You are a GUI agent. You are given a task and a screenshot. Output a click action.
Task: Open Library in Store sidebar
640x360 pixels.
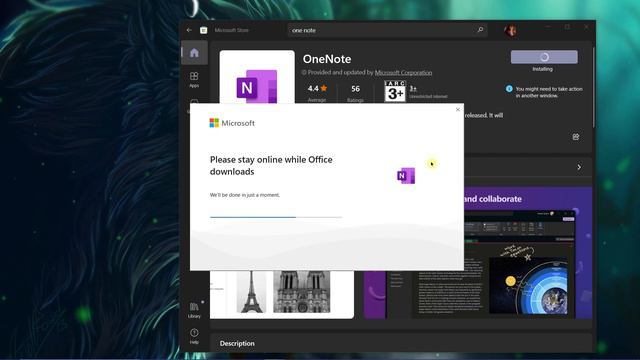(x=194, y=310)
